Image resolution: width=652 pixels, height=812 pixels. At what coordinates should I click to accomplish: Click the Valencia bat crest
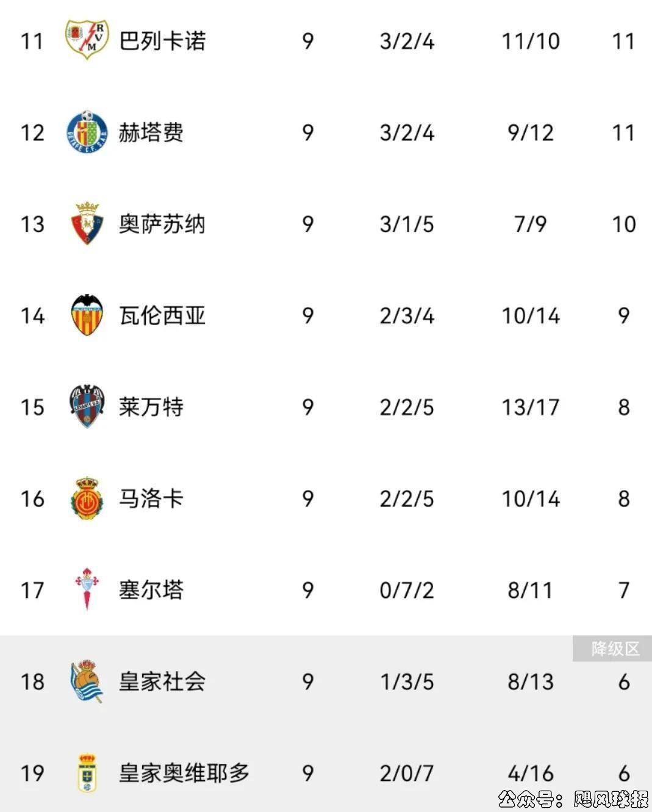87,315
